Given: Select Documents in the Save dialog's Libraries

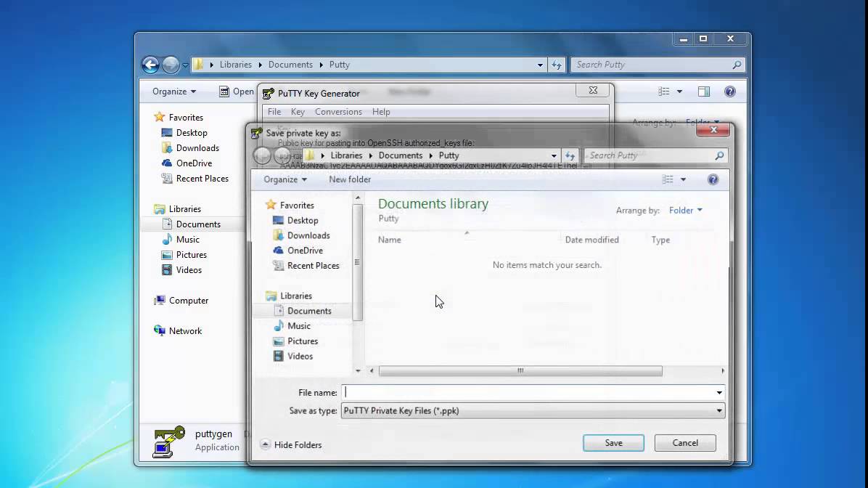Looking at the screenshot, I should (309, 311).
